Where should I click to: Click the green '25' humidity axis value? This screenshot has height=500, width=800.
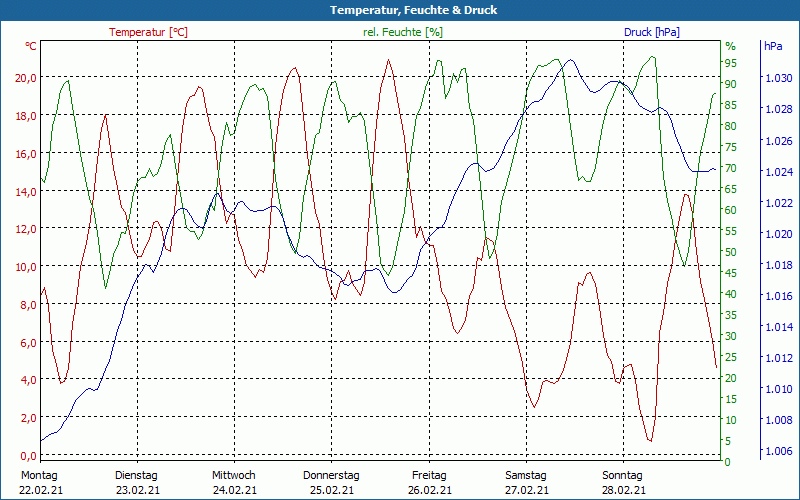tap(731, 357)
